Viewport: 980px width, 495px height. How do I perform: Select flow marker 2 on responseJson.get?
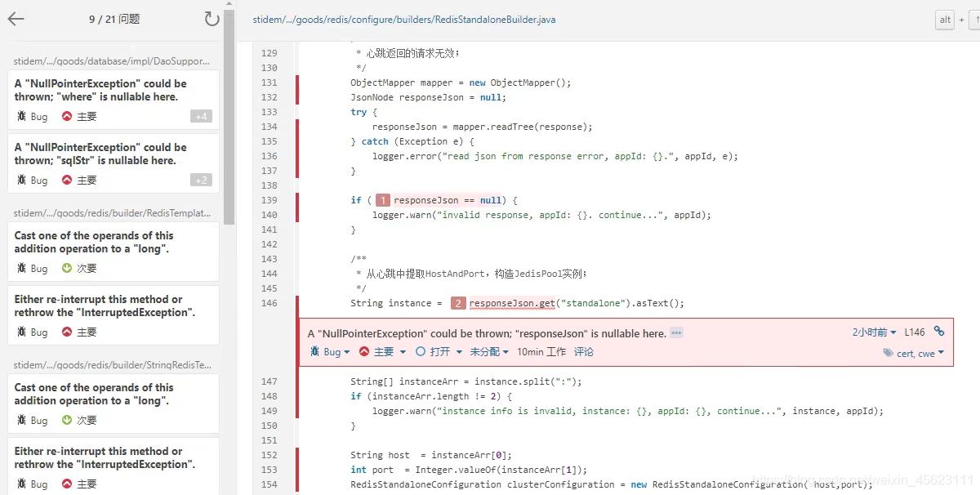pyautogui.click(x=458, y=302)
